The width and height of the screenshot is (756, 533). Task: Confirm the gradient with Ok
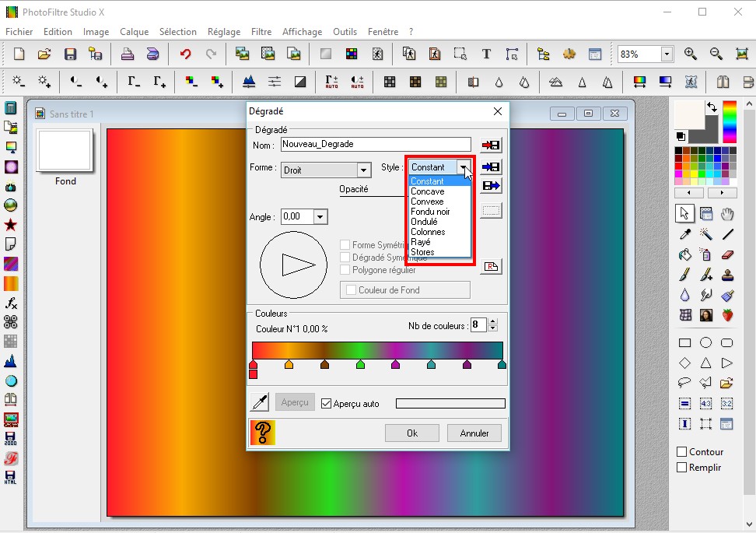click(x=412, y=433)
